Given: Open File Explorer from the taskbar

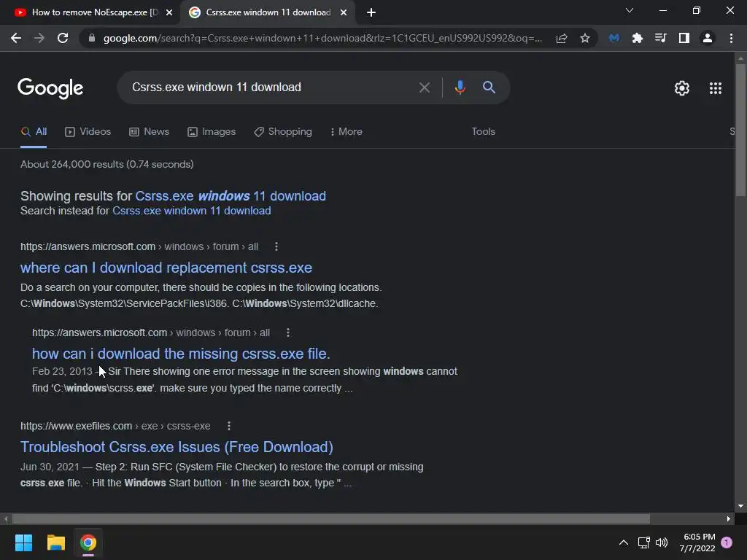Looking at the screenshot, I should pos(55,542).
